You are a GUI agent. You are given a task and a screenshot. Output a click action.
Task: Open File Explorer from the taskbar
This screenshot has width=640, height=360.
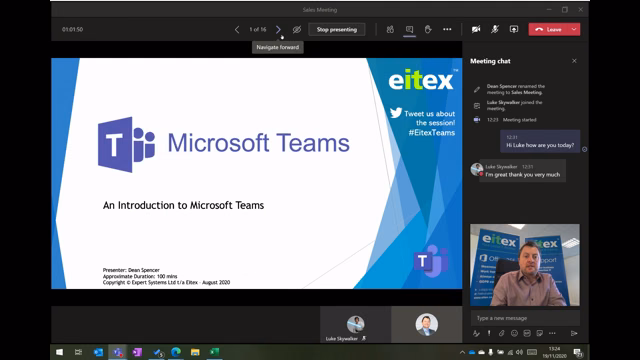pyautogui.click(x=195, y=352)
